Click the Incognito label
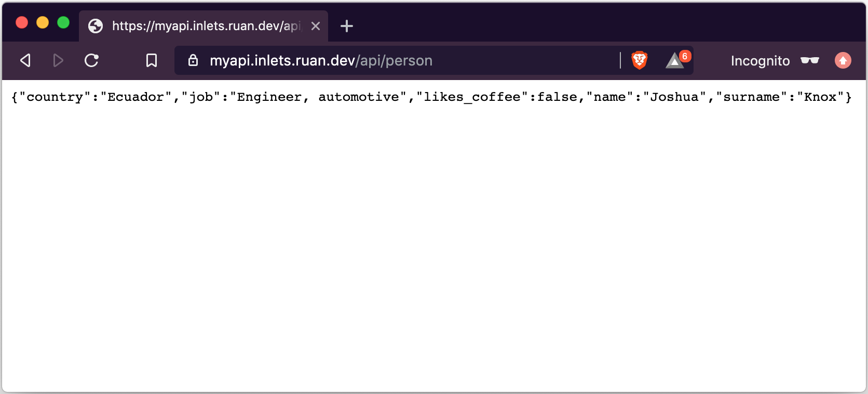868x394 pixels. pos(760,61)
